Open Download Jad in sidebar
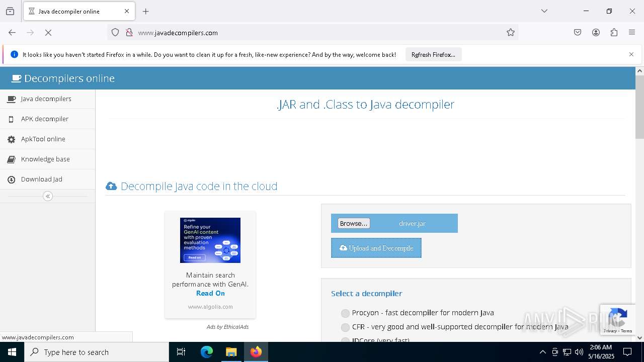 pyautogui.click(x=47, y=179)
